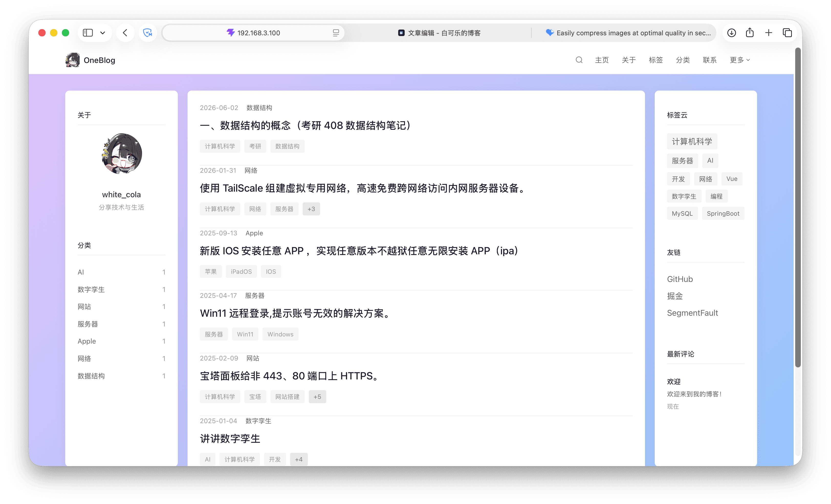Open the 关于 nav item
The width and height of the screenshot is (831, 504).
click(x=629, y=60)
